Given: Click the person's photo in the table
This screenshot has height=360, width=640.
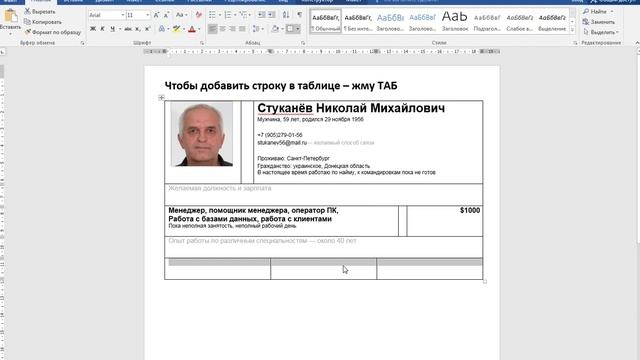Looking at the screenshot, I should click(202, 134).
